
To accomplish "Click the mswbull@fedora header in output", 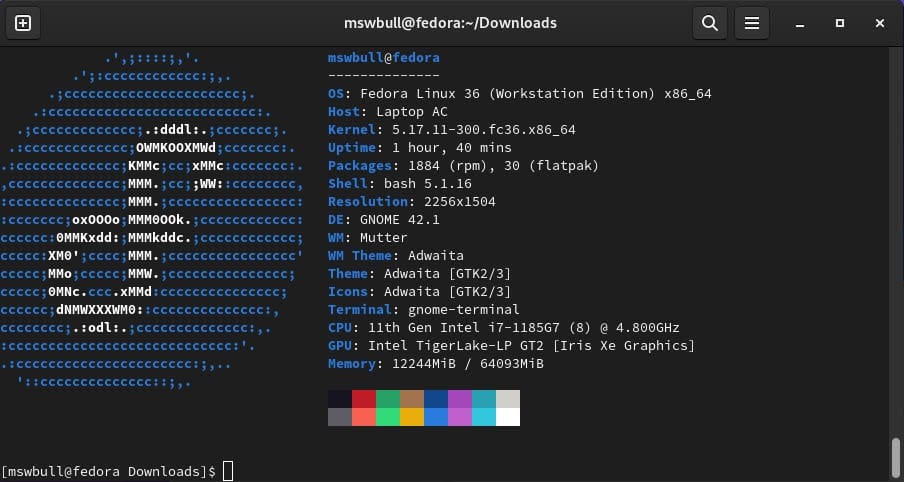I will (x=383, y=58).
